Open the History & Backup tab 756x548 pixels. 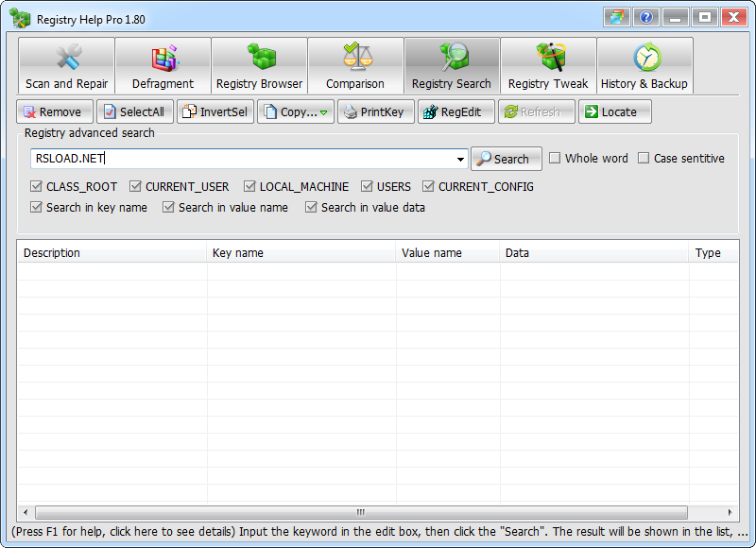(644, 65)
